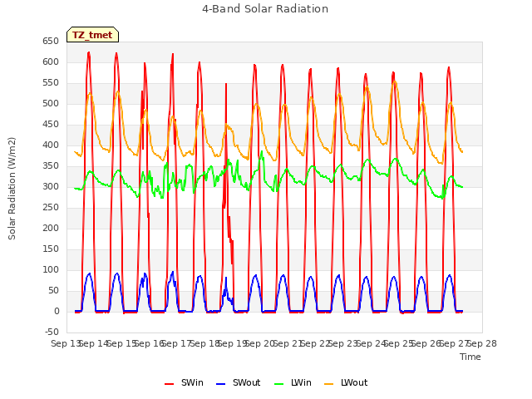Click the 350 y-axis tick label
The width and height of the screenshot is (532, 399).
51,166
